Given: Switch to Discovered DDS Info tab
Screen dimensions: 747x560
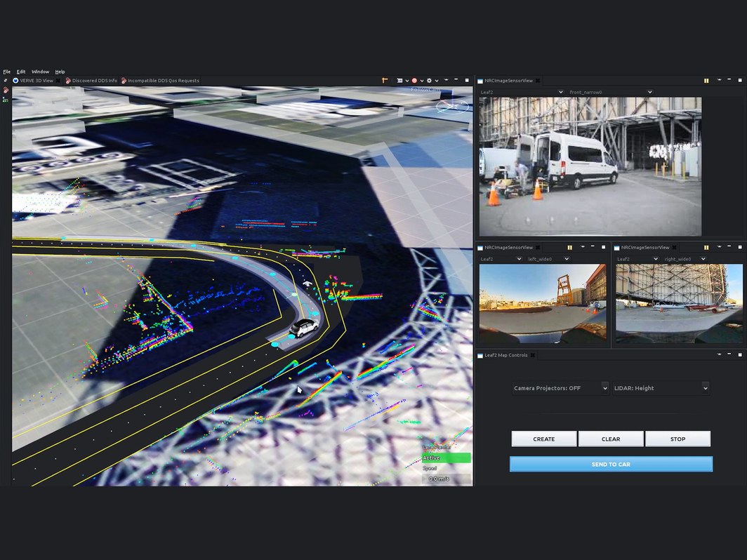Looking at the screenshot, I should 94,81.
